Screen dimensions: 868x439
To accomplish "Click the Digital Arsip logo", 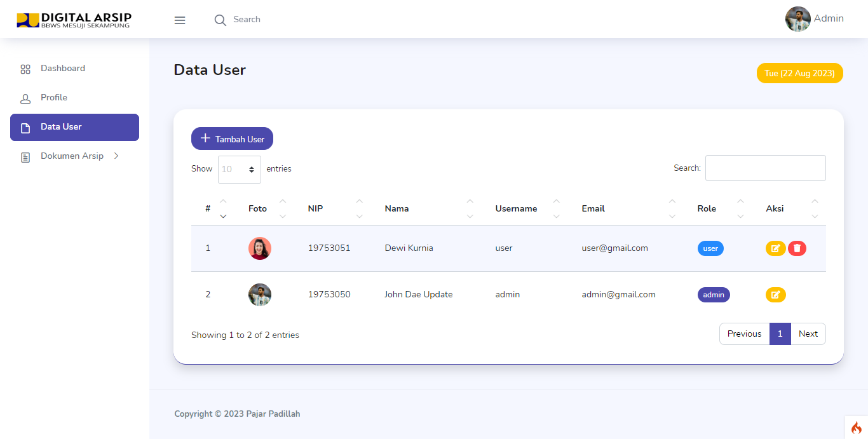I will pyautogui.click(x=73, y=20).
